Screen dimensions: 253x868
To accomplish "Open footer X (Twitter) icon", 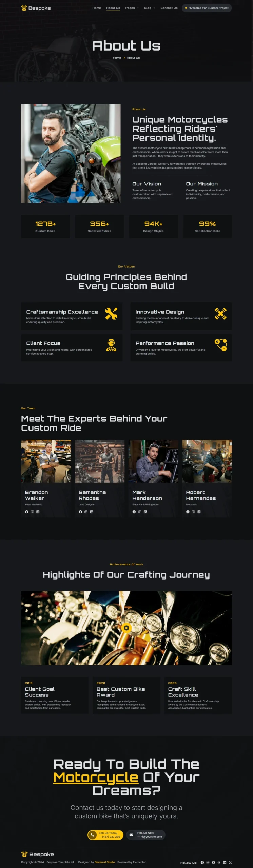I will [230, 862].
